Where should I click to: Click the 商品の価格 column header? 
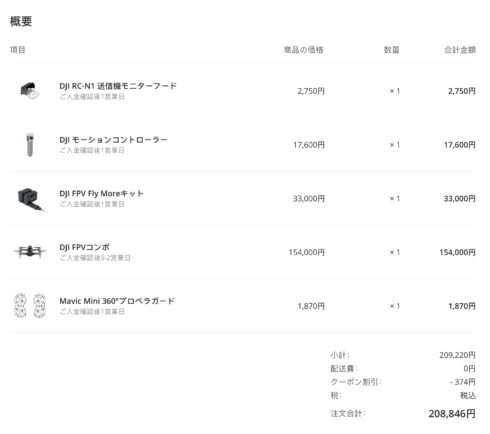[304, 50]
